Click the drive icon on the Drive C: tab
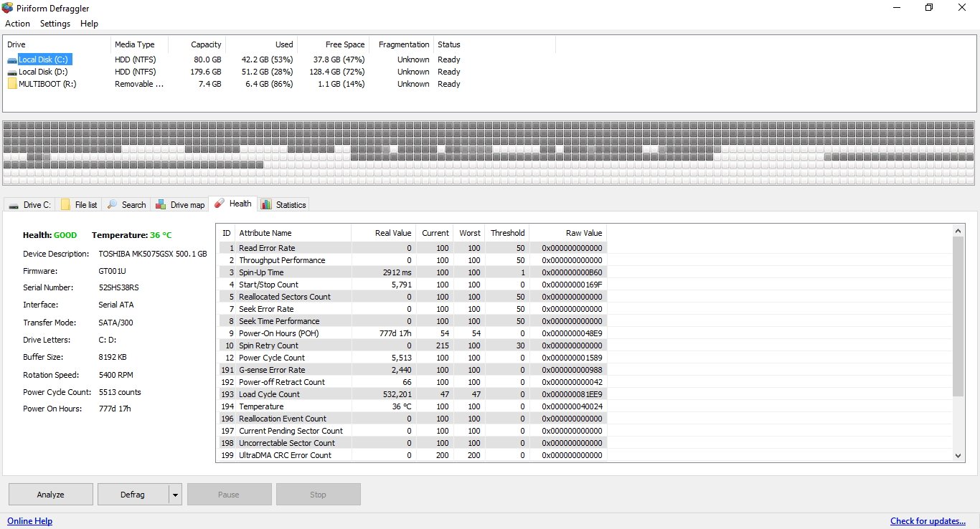Viewport: 980px width, 529px height. click(13, 205)
